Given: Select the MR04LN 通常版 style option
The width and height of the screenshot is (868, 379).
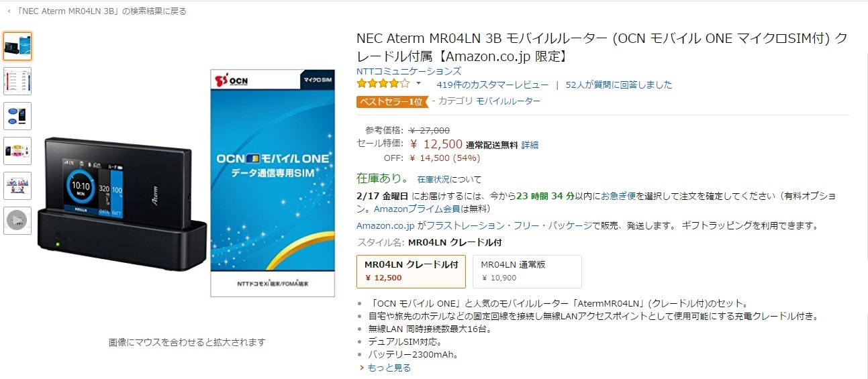Looking at the screenshot, I should (x=526, y=271).
